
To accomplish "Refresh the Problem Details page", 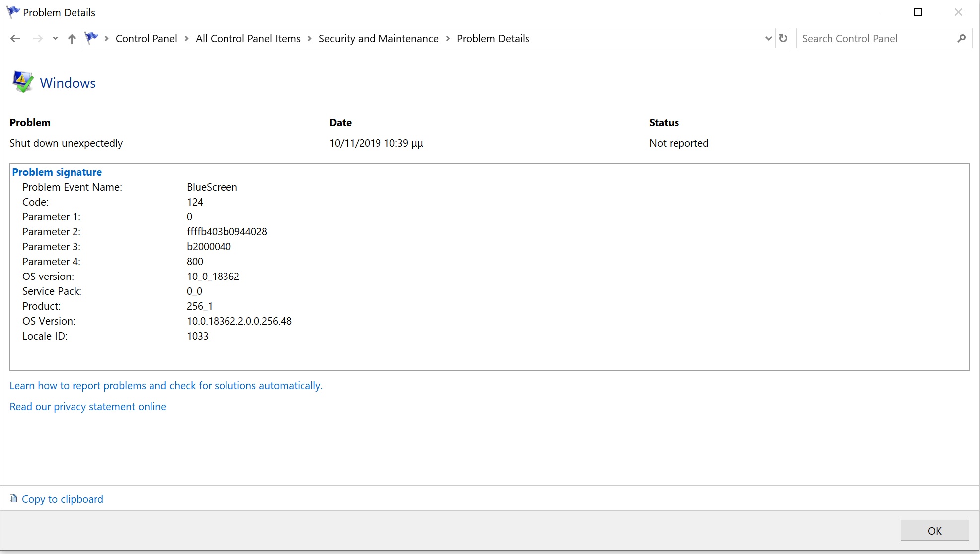I will click(783, 38).
